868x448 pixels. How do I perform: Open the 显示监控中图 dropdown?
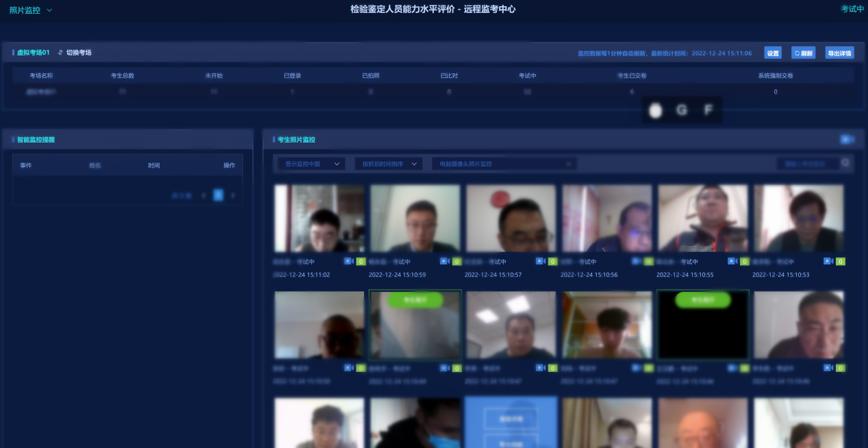pyautogui.click(x=311, y=164)
